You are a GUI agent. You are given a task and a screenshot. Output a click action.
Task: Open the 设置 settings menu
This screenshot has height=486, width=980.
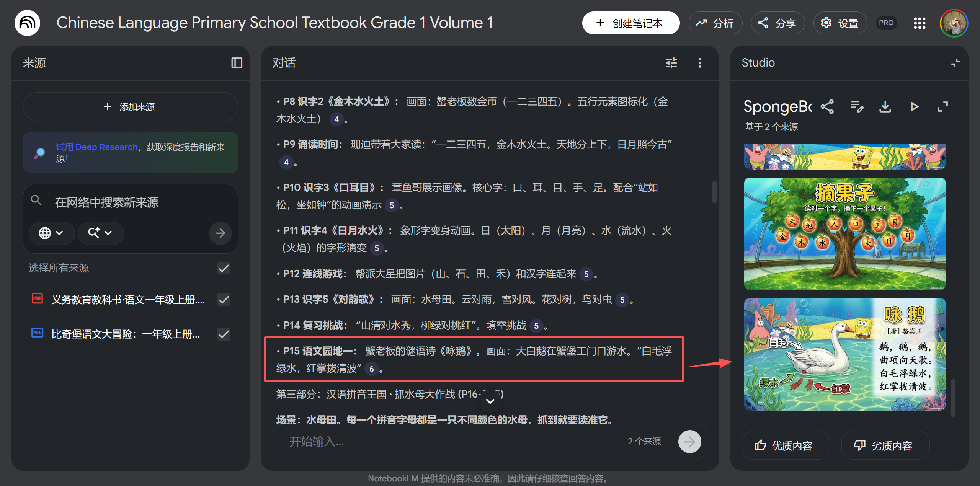click(840, 23)
